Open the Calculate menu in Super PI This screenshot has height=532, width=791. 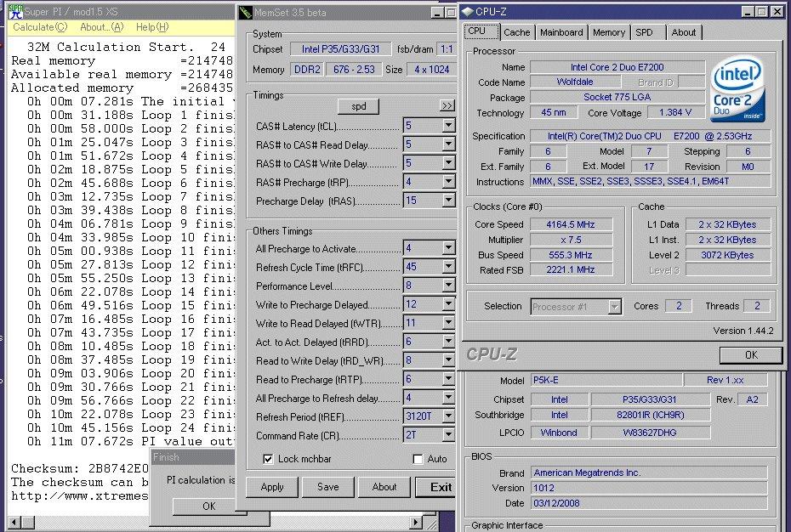point(40,27)
